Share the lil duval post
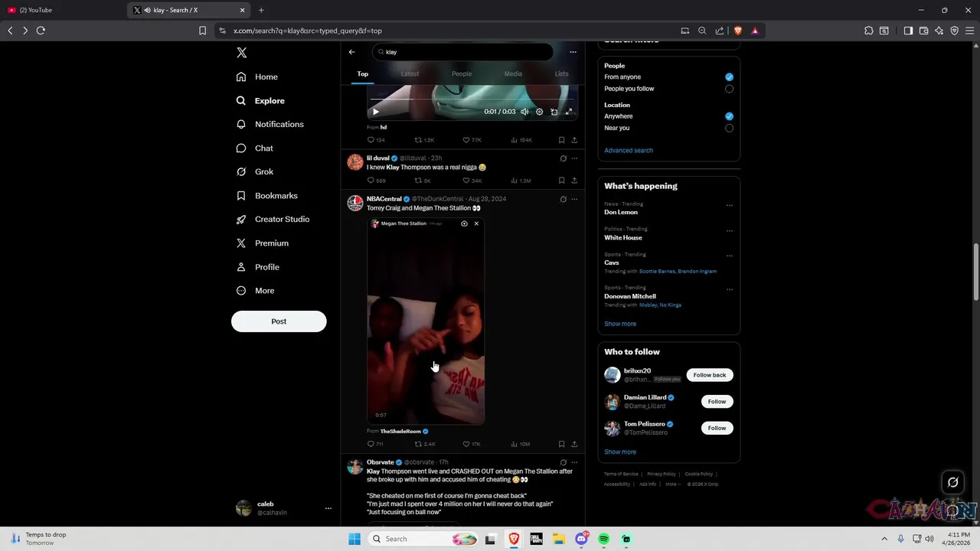This screenshot has width=980, height=551. pyautogui.click(x=574, y=181)
